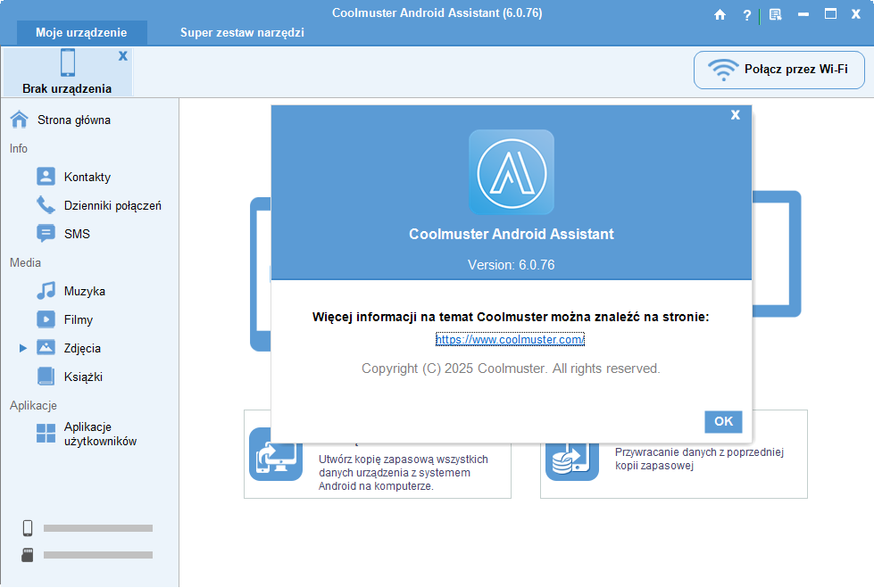Screen dimensions: 874x588
Task: Click the Muzyka note icon
Action: [x=46, y=290]
